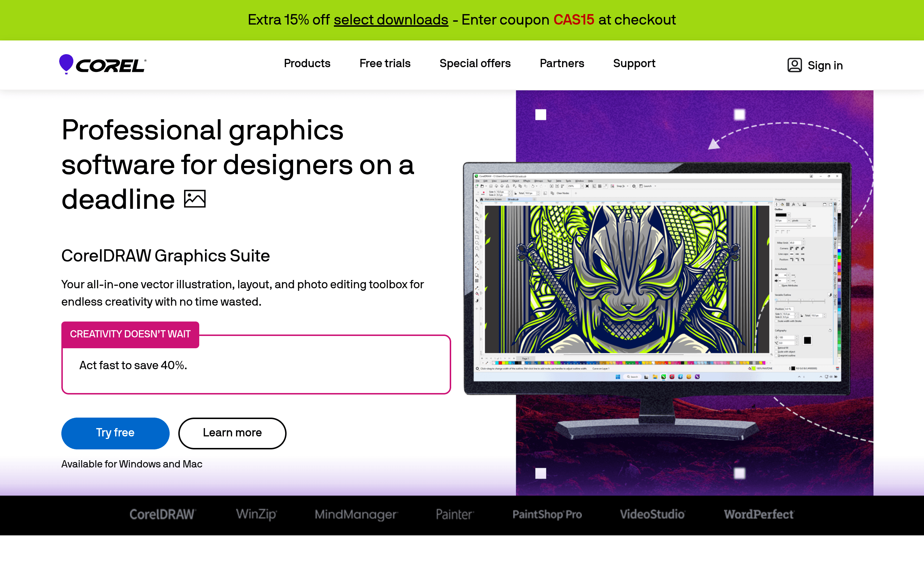This screenshot has height=578, width=924.
Task: Select the Painter brand logo
Action: click(455, 514)
